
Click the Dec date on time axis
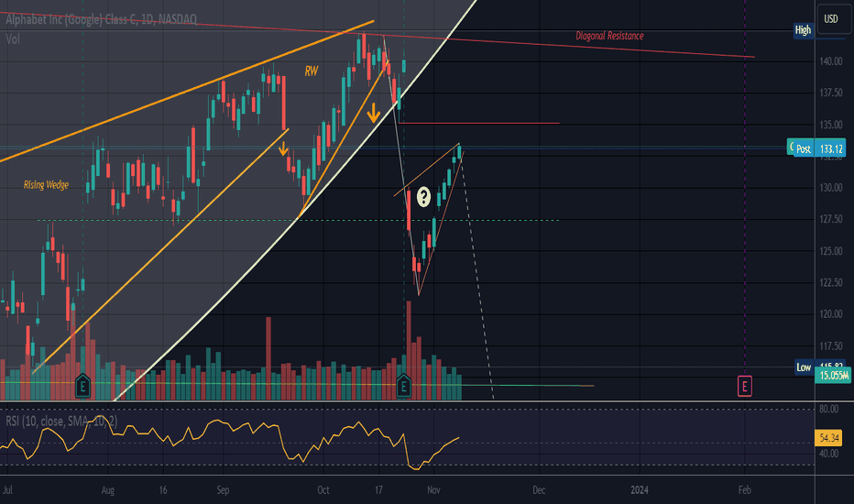click(539, 490)
